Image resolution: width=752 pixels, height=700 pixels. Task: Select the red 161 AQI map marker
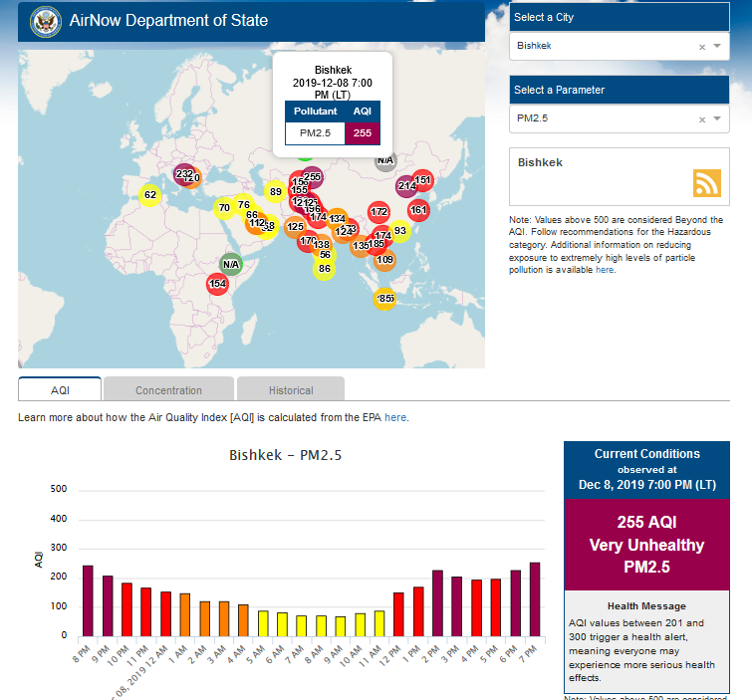[418, 210]
